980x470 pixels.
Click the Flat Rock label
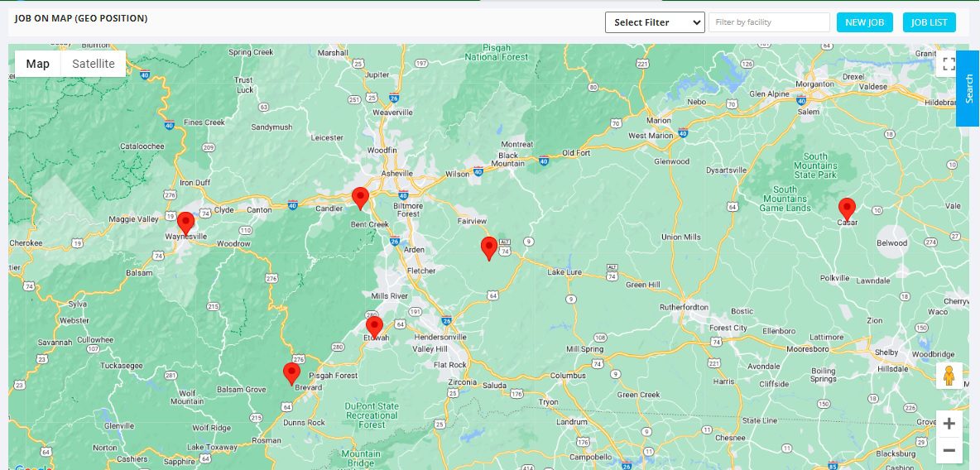pyautogui.click(x=450, y=364)
